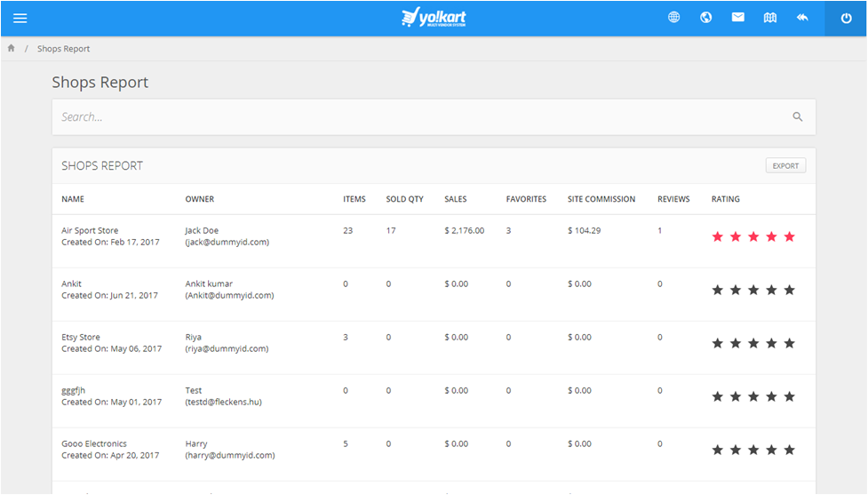Click sold quantity 17
Screen dimensions: 868x495
pos(391,230)
